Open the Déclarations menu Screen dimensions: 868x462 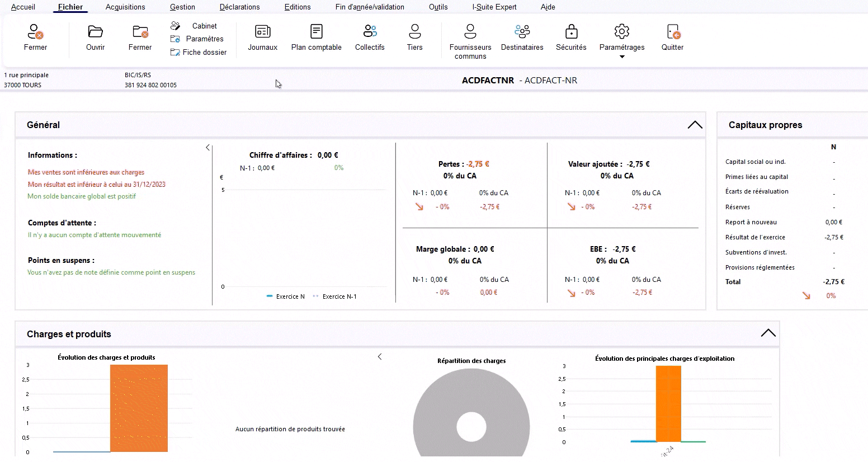point(239,7)
